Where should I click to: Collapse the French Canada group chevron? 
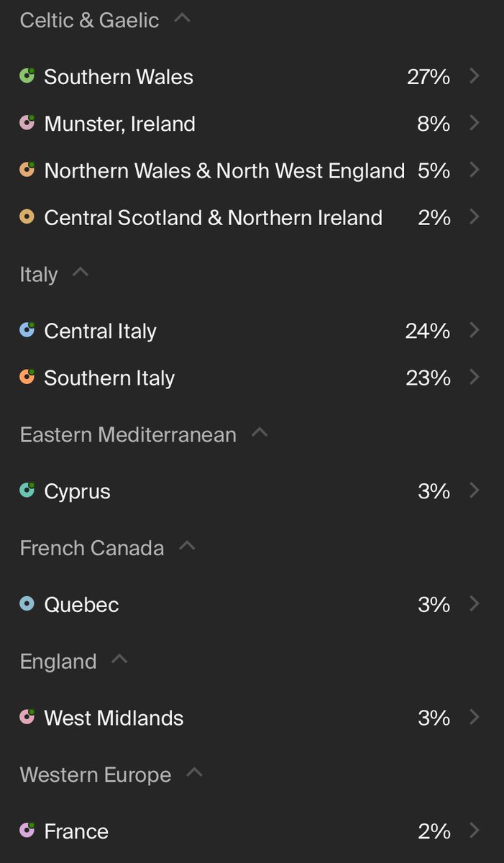pyautogui.click(x=187, y=546)
